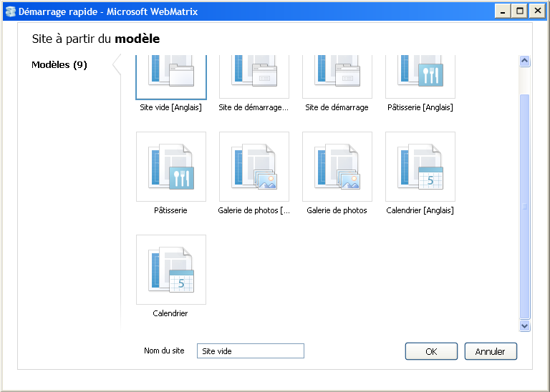Viewport: 550px width, 392px height.
Task: Choose the Calendrier template in the last row
Action: [x=171, y=270]
